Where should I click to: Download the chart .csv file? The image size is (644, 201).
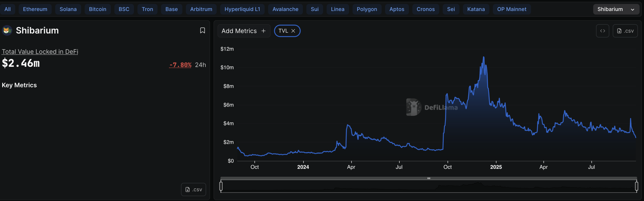625,31
